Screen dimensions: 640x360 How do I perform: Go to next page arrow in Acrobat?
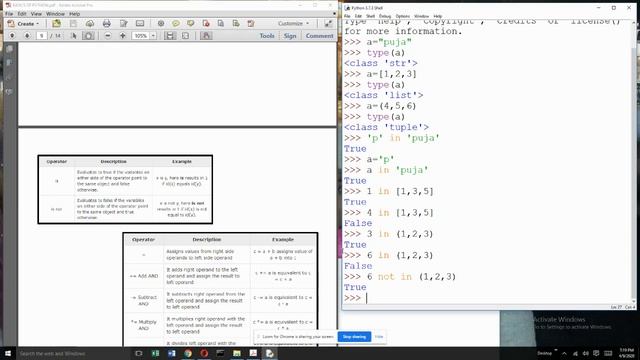click(27, 36)
